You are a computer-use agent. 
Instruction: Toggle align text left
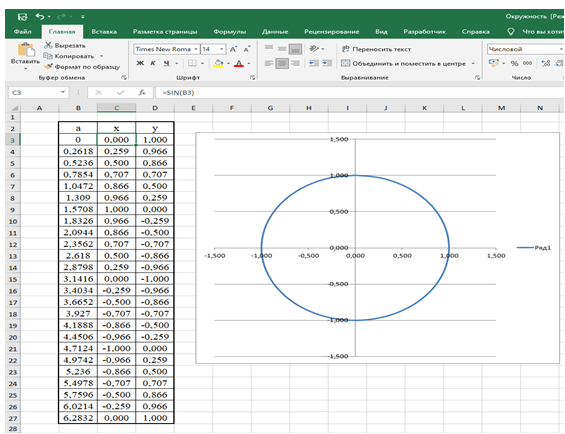[x=269, y=63]
